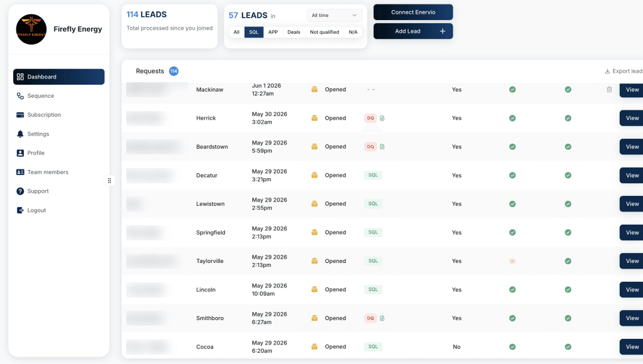Click the DQ badge in Beardstown row
The width and height of the screenshot is (643, 364).
click(x=370, y=147)
